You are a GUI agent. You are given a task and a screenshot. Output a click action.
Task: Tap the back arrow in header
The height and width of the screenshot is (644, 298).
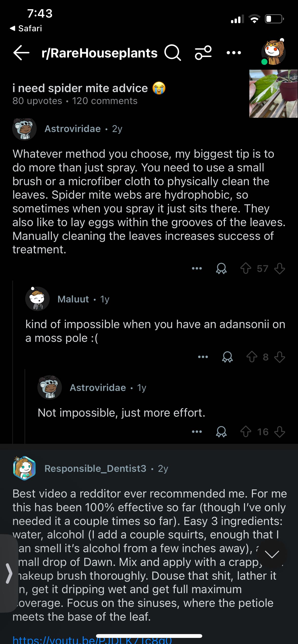[x=21, y=53]
